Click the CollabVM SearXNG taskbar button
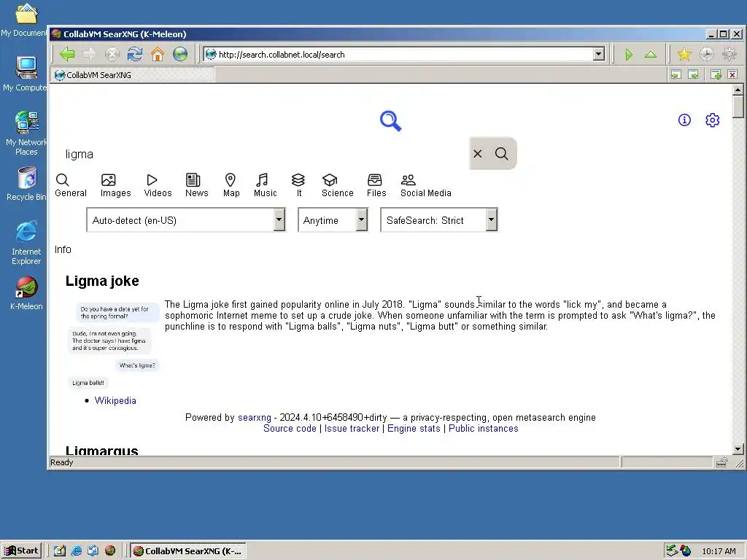This screenshot has height=560, width=747. pyautogui.click(x=188, y=551)
